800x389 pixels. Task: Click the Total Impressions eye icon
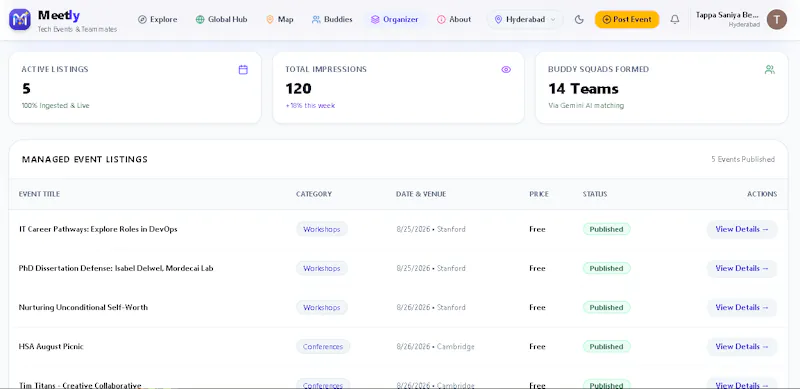pos(506,69)
